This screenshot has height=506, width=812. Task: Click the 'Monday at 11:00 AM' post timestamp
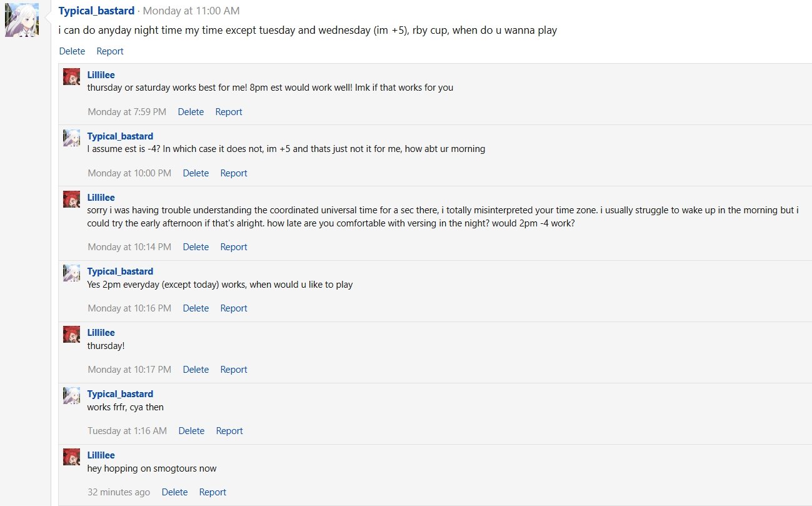click(191, 11)
